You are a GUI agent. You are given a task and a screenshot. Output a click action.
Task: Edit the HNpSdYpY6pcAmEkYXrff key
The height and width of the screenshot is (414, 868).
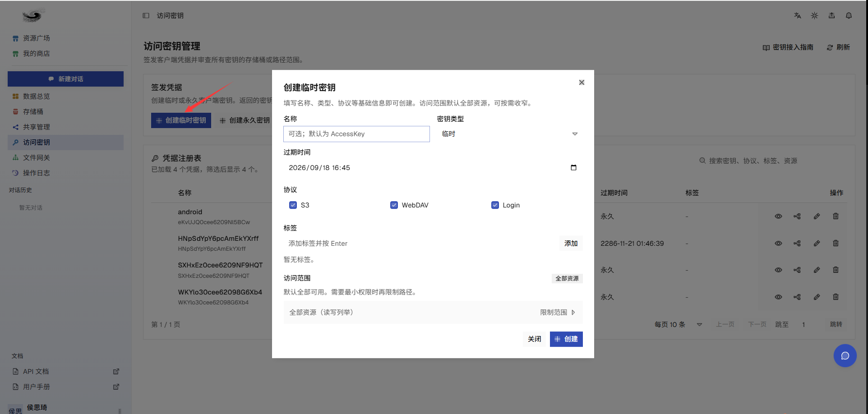(x=817, y=243)
